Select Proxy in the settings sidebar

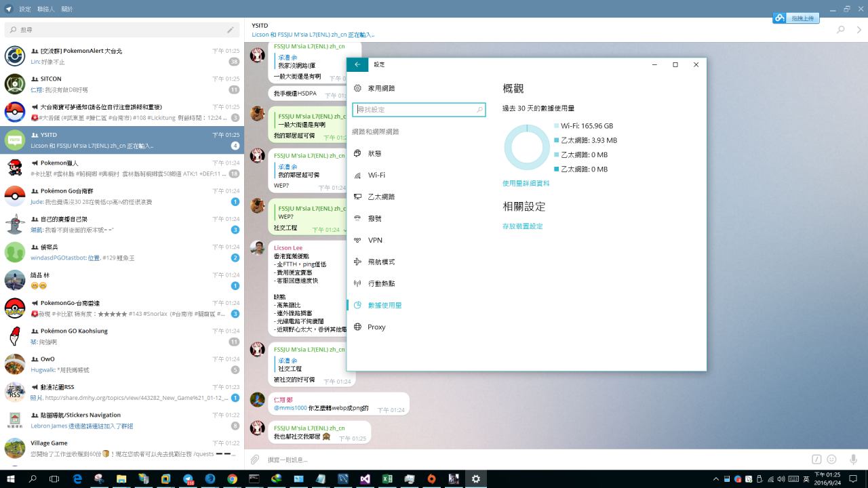coord(376,327)
